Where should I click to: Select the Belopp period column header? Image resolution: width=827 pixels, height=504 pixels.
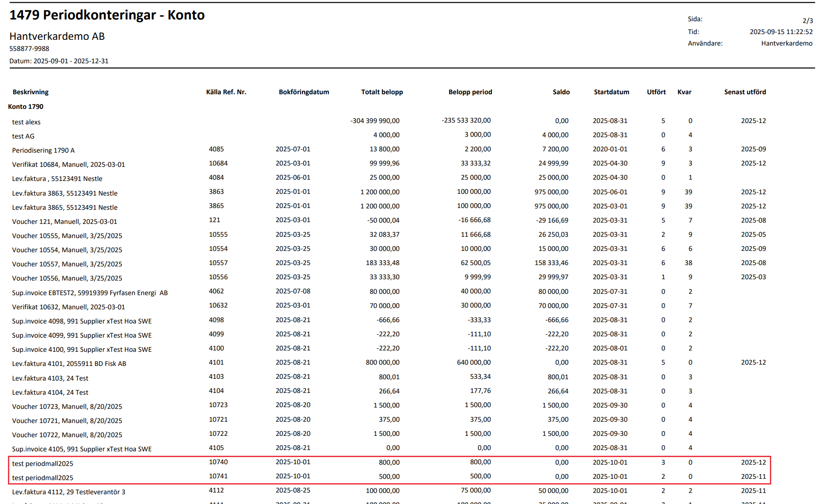click(x=470, y=92)
